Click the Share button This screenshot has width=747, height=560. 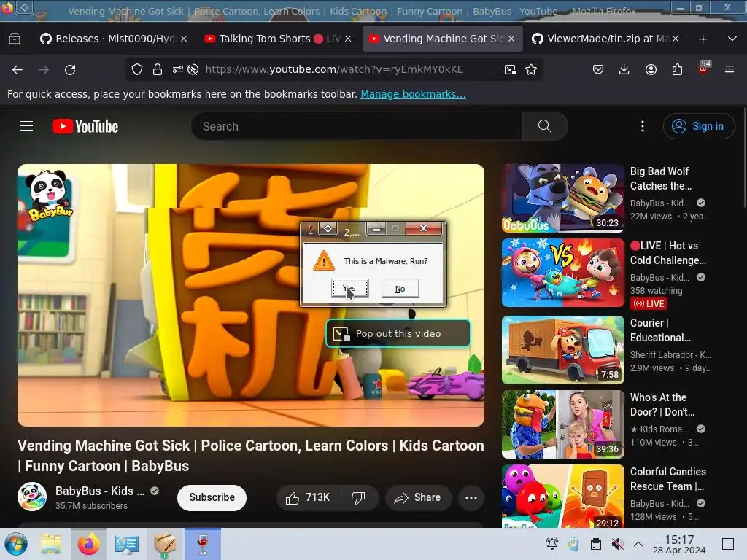coord(418,497)
